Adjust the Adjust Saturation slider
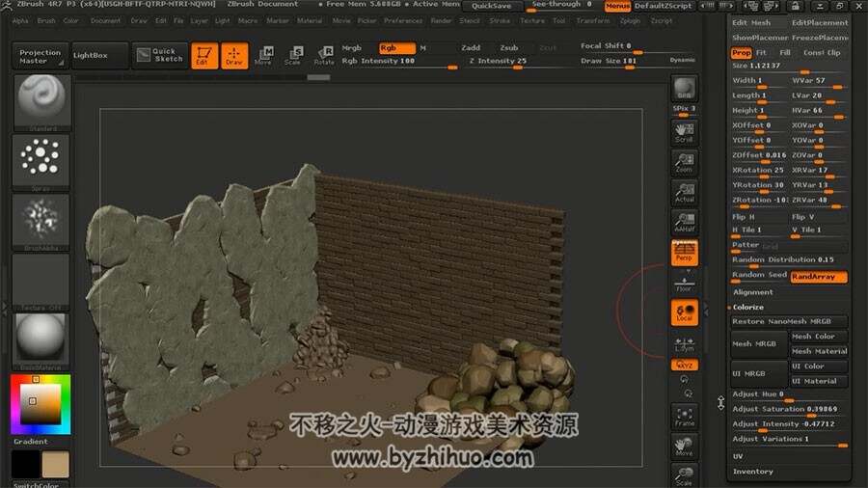 pos(789,410)
